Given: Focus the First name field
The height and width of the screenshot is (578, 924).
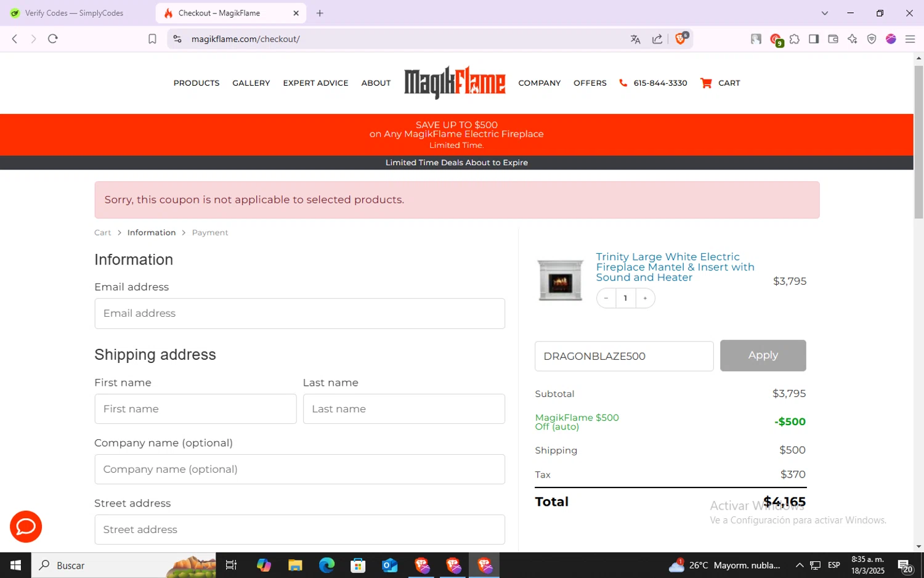Looking at the screenshot, I should tap(195, 409).
